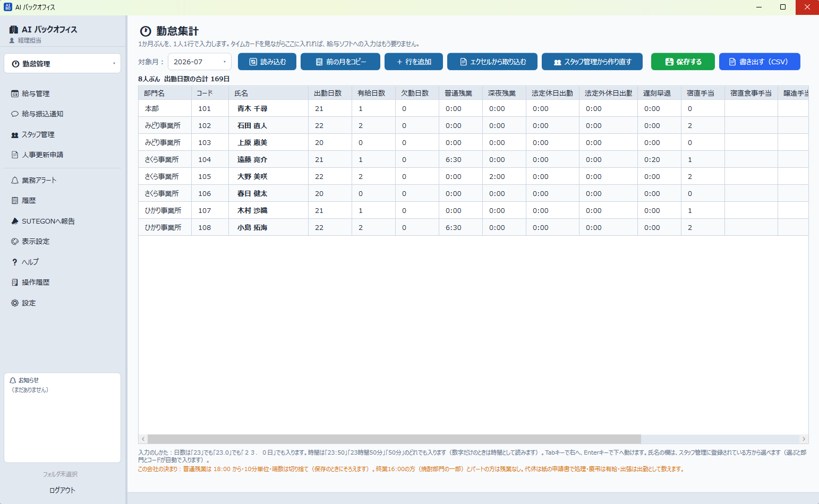Click the table's right scroll arrow
819x504 pixels.
click(x=804, y=439)
